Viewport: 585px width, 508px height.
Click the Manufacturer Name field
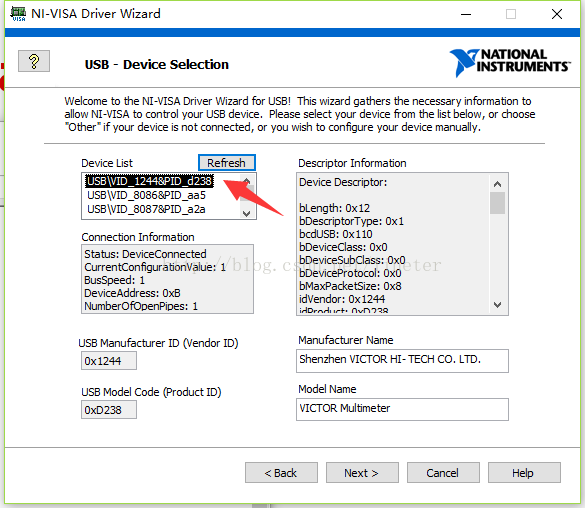coord(402,361)
